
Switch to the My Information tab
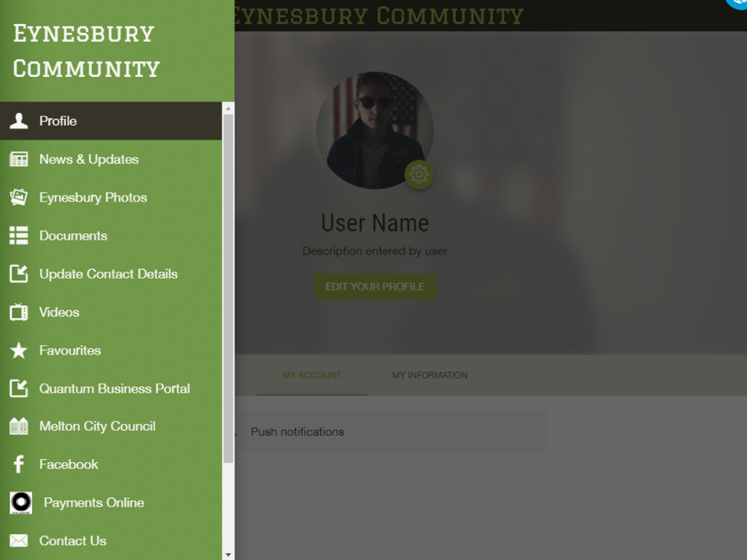pyautogui.click(x=430, y=376)
